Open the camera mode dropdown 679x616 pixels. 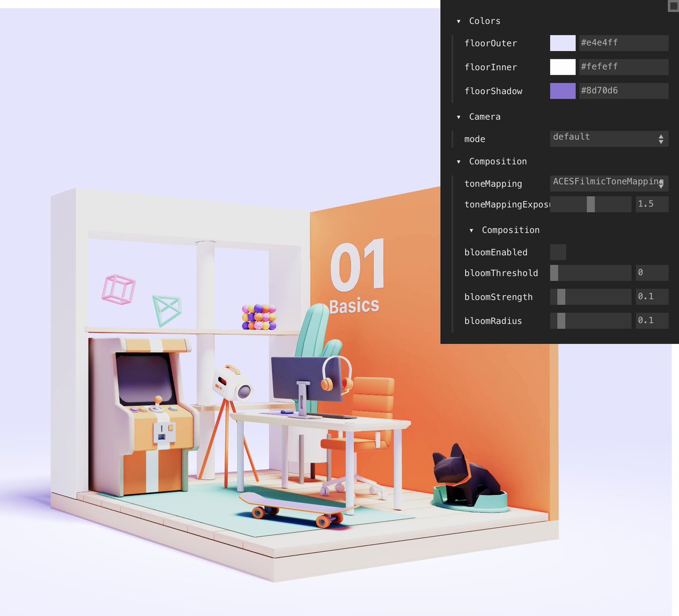coord(609,139)
